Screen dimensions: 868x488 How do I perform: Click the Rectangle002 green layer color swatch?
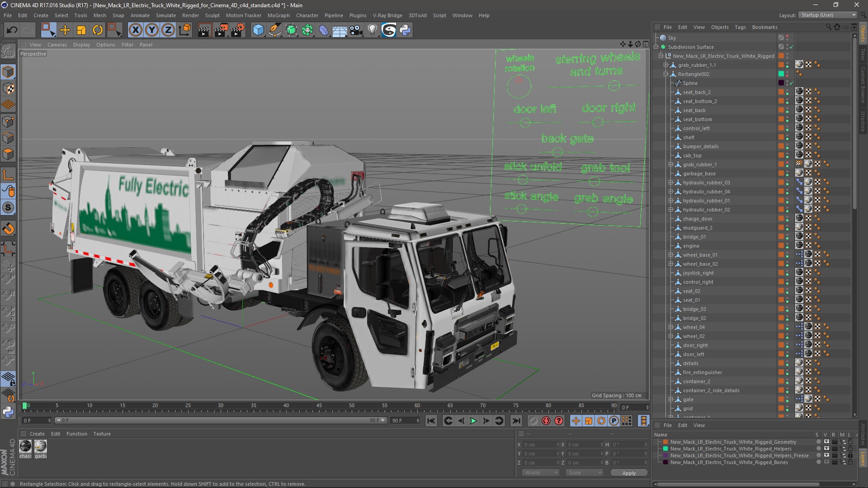(x=781, y=74)
